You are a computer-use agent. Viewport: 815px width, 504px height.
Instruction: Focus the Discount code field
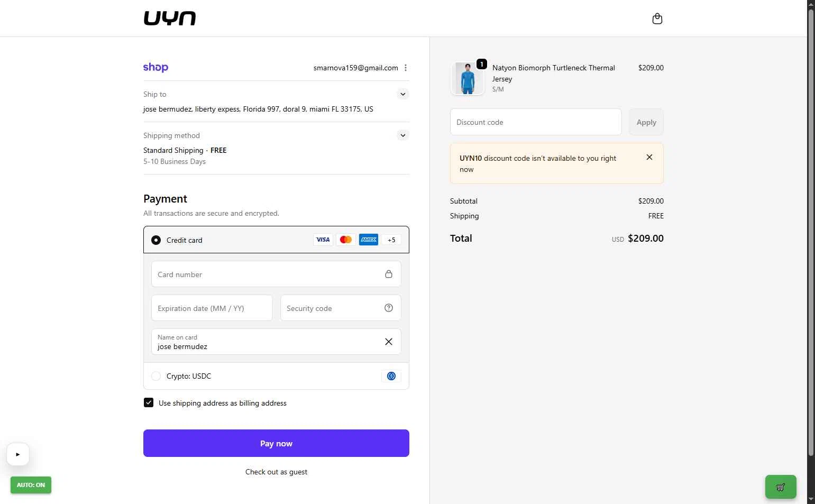(x=536, y=122)
